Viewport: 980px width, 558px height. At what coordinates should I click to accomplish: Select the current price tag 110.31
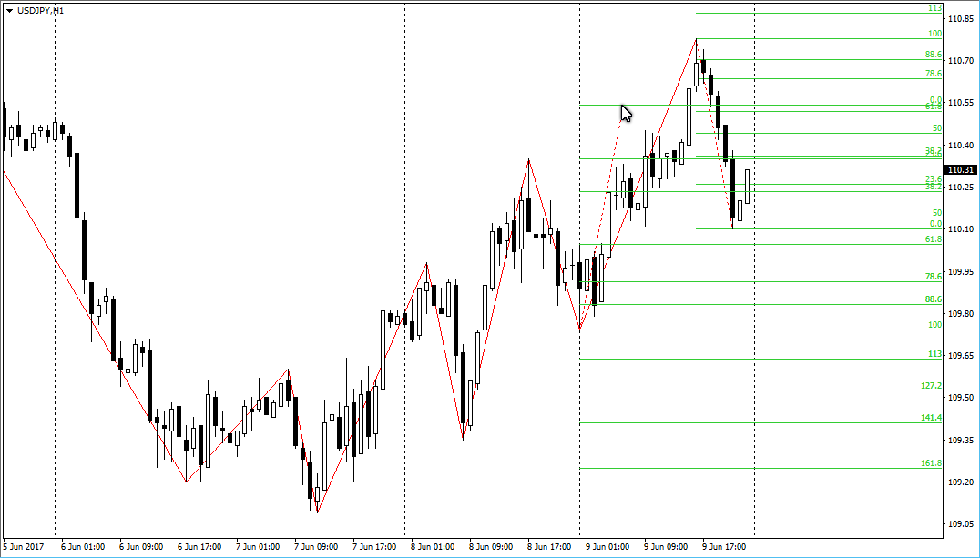(961, 170)
